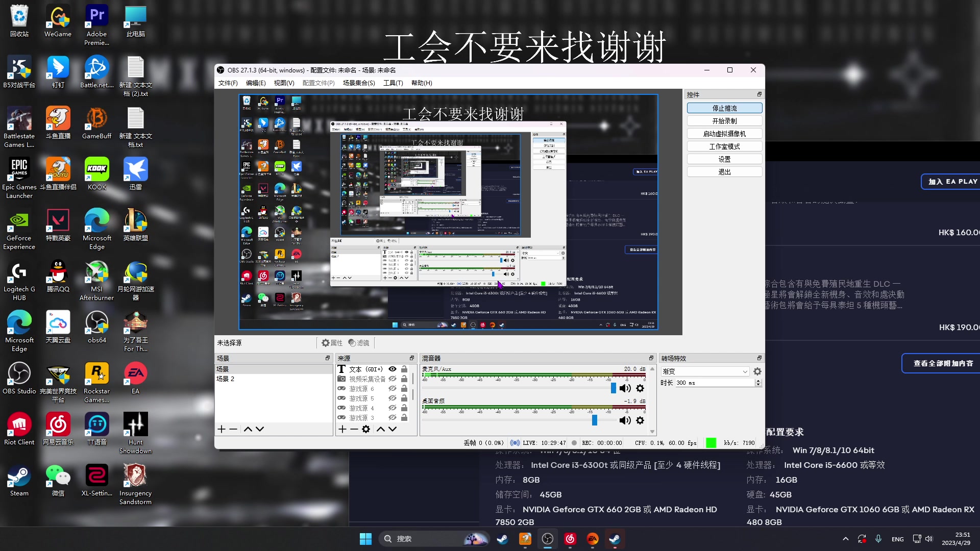The width and height of the screenshot is (980, 551).
Task: Open the 场景集合(S) menu
Action: (359, 83)
